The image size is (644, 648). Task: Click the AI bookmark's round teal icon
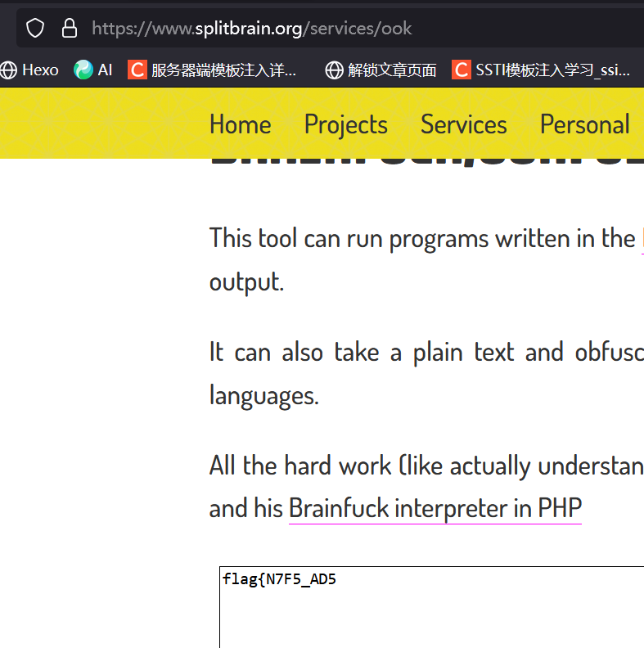tap(83, 70)
